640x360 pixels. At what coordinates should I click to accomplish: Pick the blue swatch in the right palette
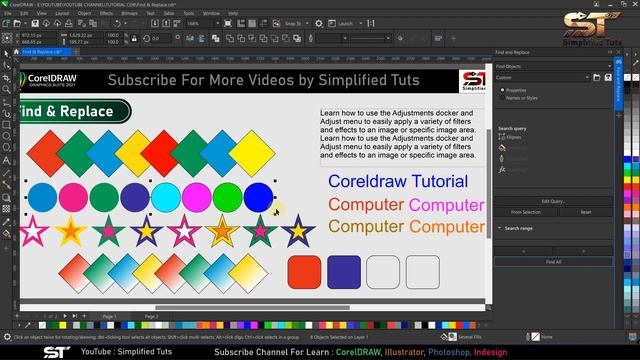pyautogui.click(x=627, y=160)
